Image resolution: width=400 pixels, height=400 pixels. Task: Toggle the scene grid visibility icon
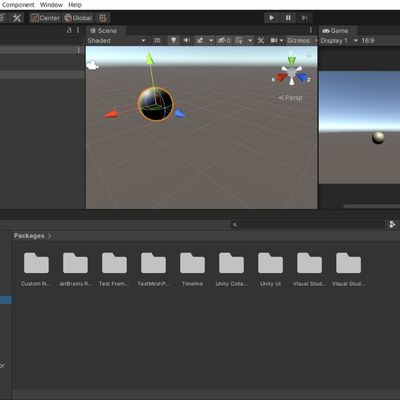239,41
